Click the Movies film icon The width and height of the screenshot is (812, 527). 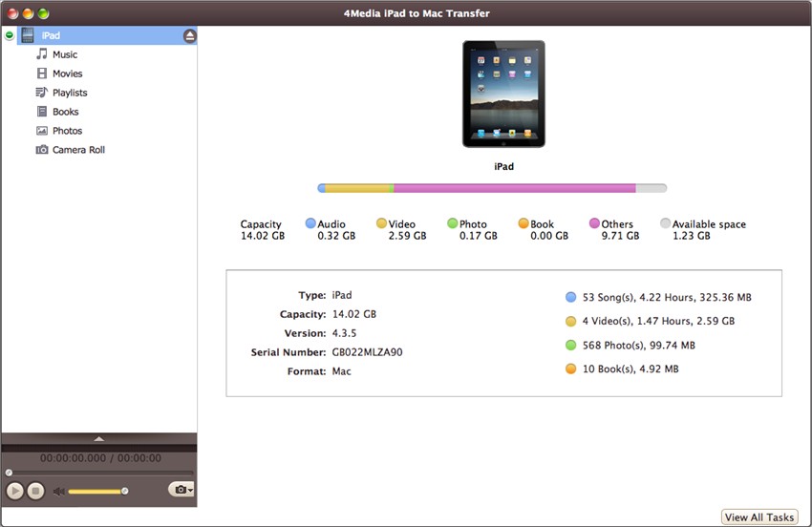(x=42, y=74)
